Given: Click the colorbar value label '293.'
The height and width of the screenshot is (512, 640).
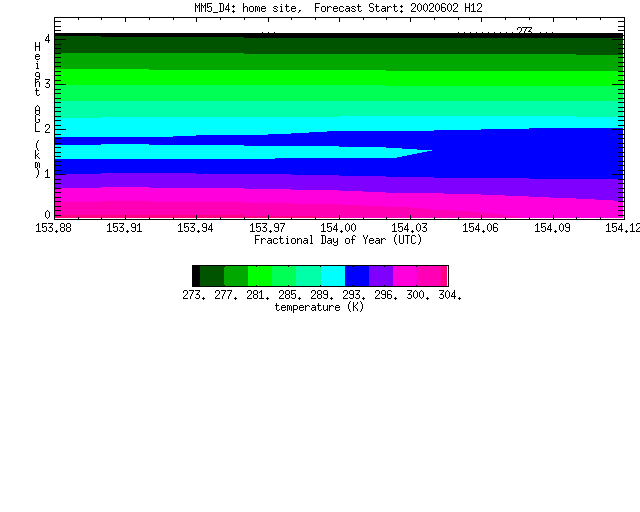Looking at the screenshot, I should 354,295.
